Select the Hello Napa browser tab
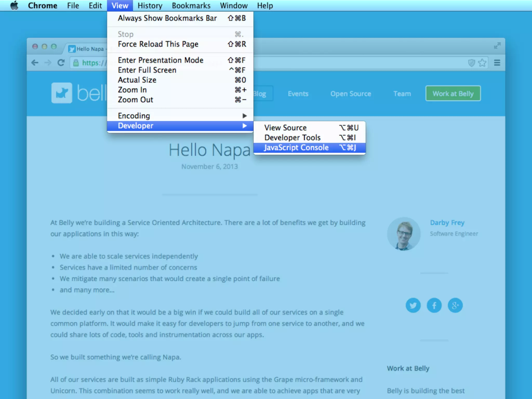This screenshot has height=399, width=532. click(x=87, y=49)
